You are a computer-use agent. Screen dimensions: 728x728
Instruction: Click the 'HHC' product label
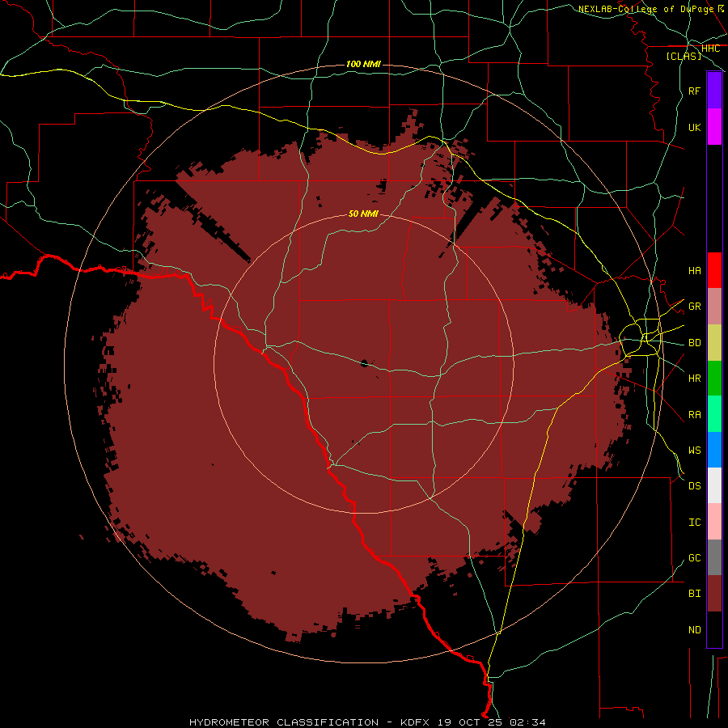(710, 49)
